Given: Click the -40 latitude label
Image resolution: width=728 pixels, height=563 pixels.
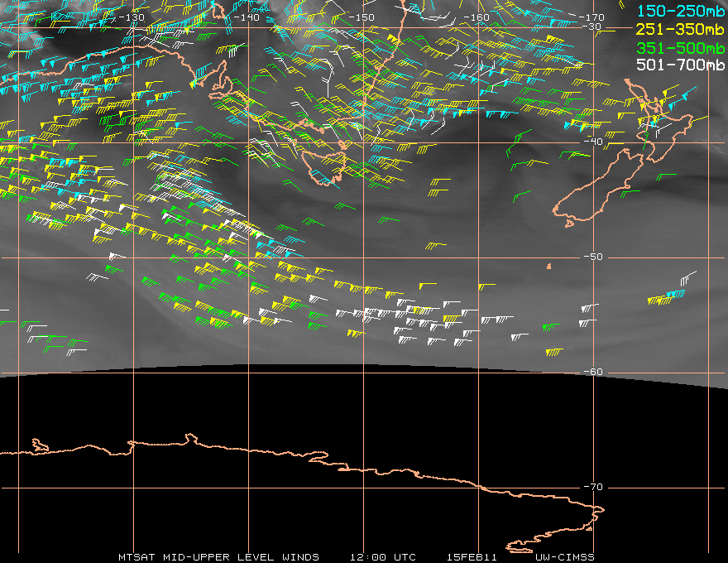Looking at the screenshot, I should 593,142.
